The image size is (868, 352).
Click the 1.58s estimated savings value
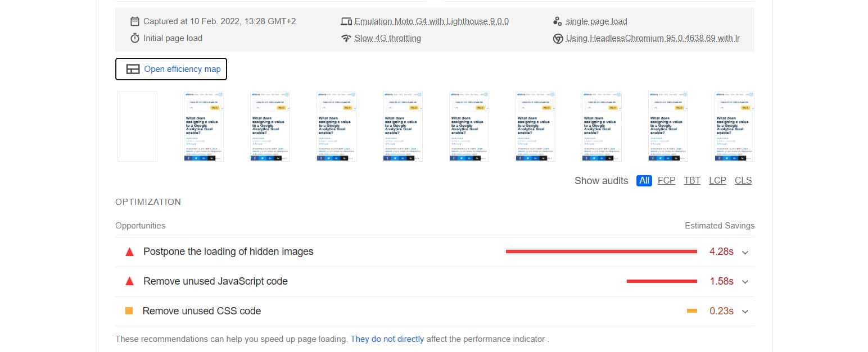(721, 281)
